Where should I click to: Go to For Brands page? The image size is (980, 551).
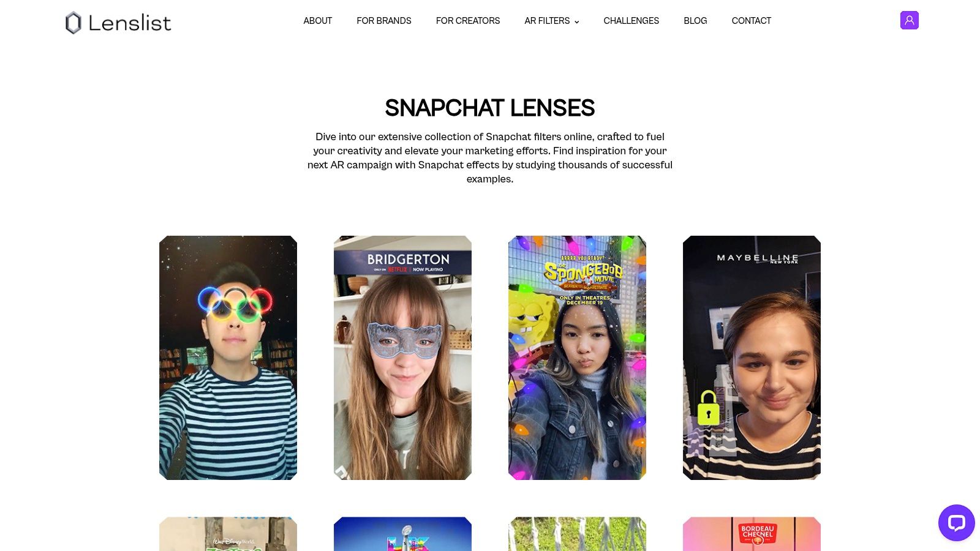coord(384,21)
